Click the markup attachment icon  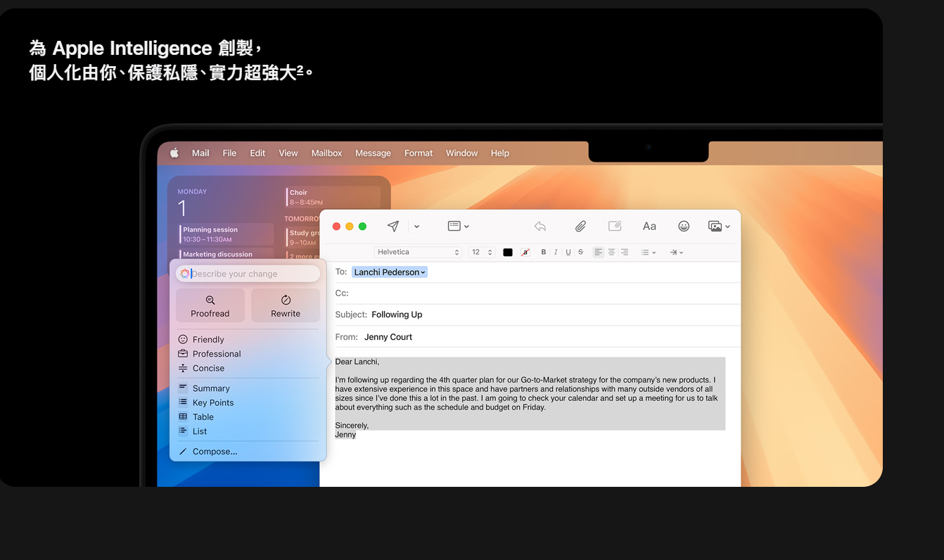615,226
